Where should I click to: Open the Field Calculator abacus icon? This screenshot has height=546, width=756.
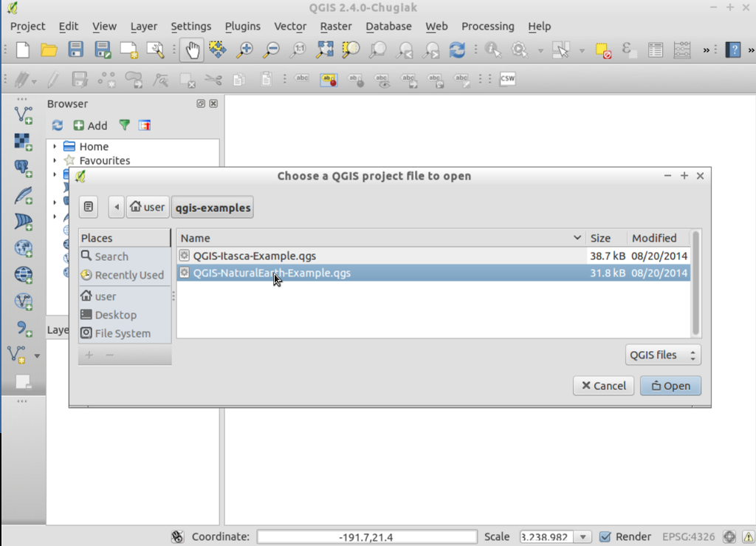point(682,50)
